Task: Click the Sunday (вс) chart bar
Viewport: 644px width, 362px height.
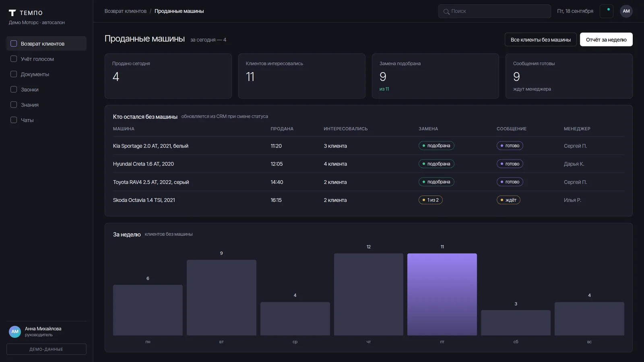Action: (589, 319)
